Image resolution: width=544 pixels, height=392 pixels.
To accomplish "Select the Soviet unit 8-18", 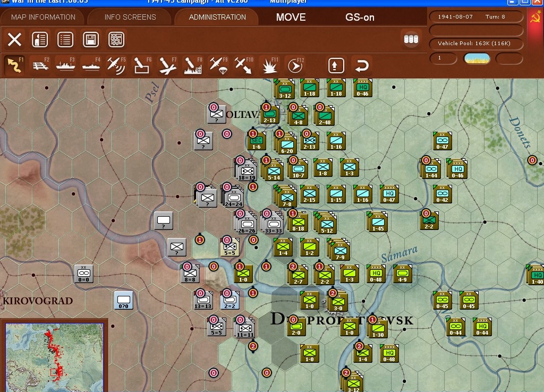I will point(298,222).
